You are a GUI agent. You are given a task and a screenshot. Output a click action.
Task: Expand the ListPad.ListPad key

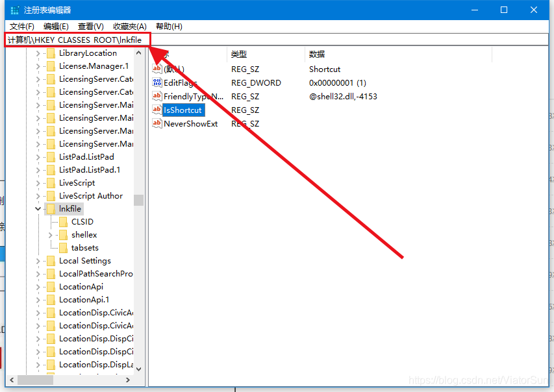tap(38, 157)
